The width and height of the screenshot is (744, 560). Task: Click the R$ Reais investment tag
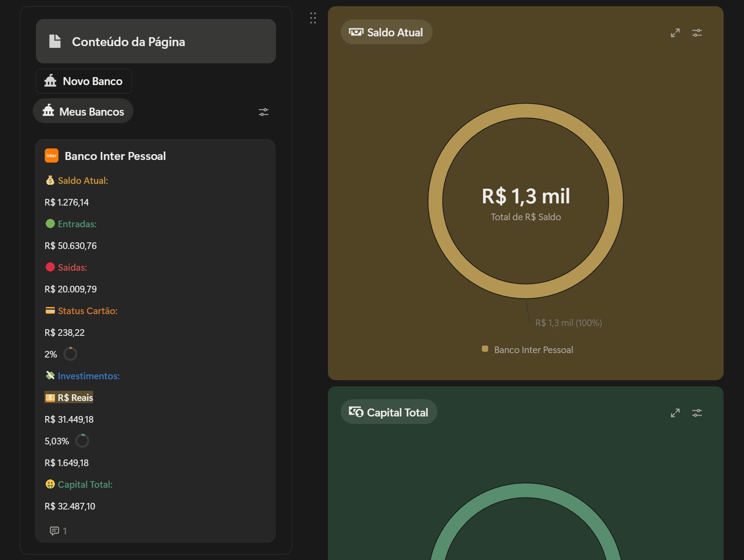click(69, 397)
